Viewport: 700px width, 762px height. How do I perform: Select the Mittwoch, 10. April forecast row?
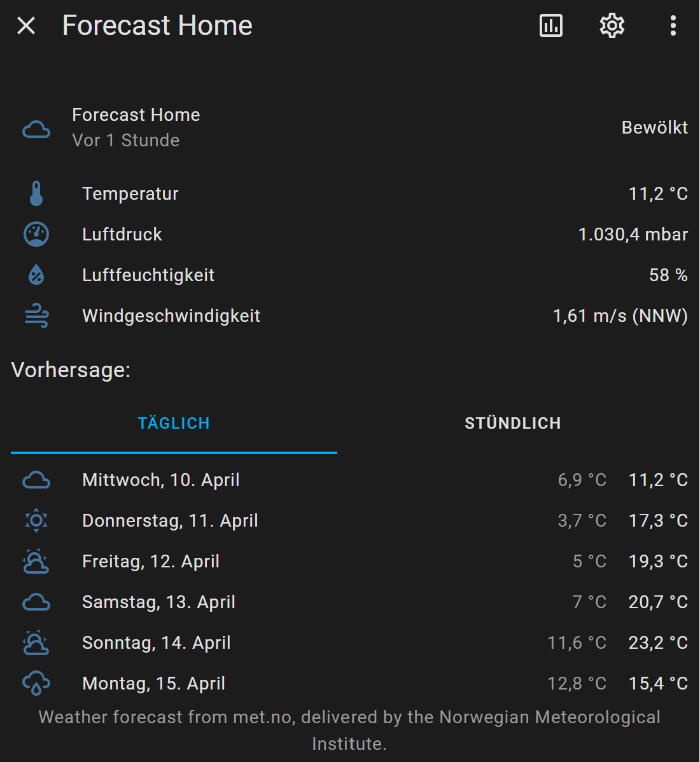coord(350,480)
